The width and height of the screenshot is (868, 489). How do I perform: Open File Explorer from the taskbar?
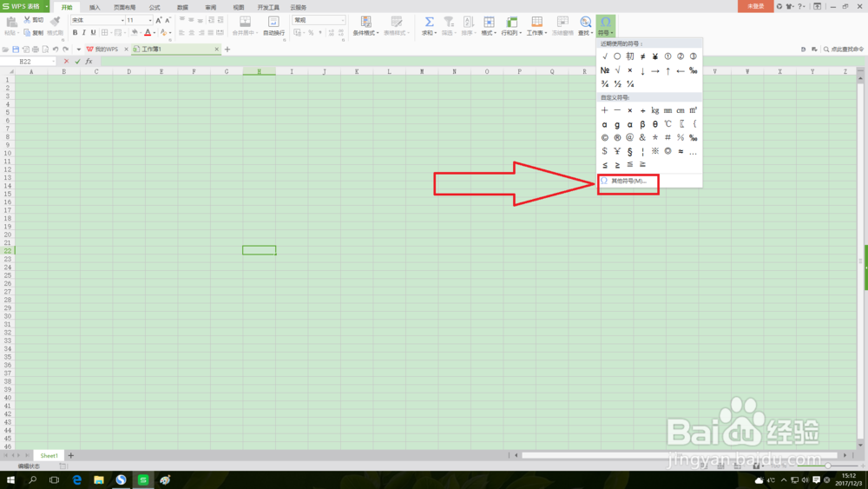point(99,479)
